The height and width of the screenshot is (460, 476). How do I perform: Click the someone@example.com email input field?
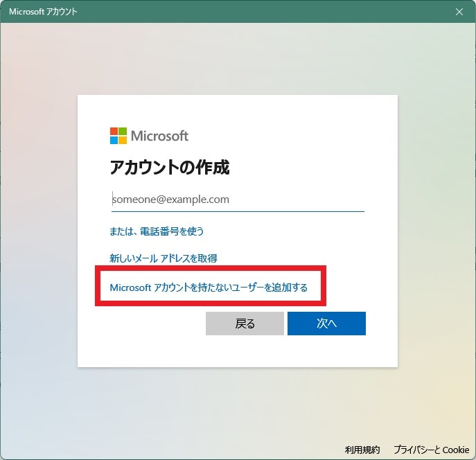click(238, 200)
